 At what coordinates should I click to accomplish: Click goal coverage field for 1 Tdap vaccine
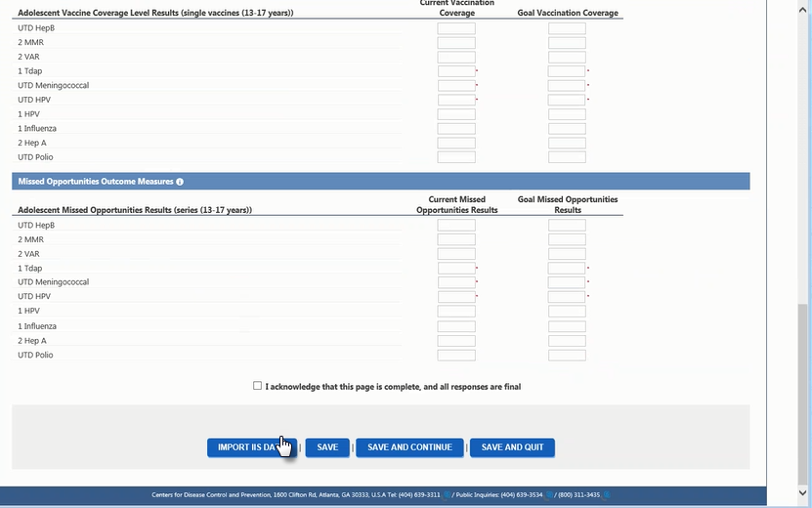coord(567,71)
